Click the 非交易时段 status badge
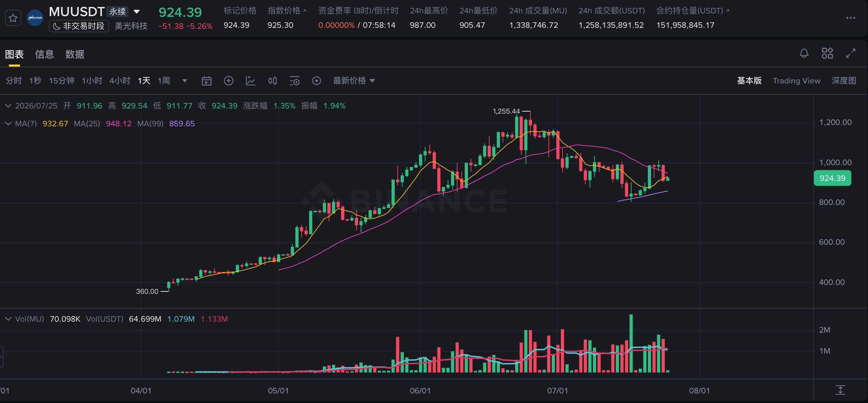 (79, 26)
